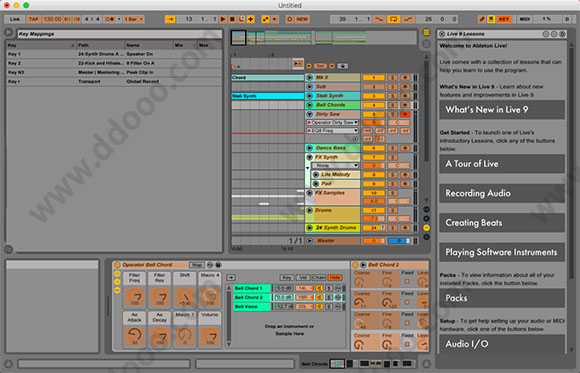Open the A Tour of Live lesson
The height and width of the screenshot is (373, 580).
502,164
